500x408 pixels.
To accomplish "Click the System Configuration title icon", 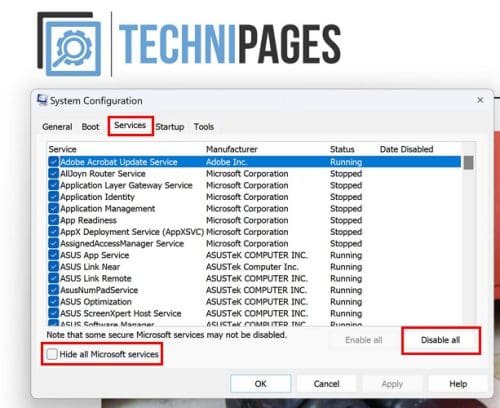I will [x=42, y=100].
